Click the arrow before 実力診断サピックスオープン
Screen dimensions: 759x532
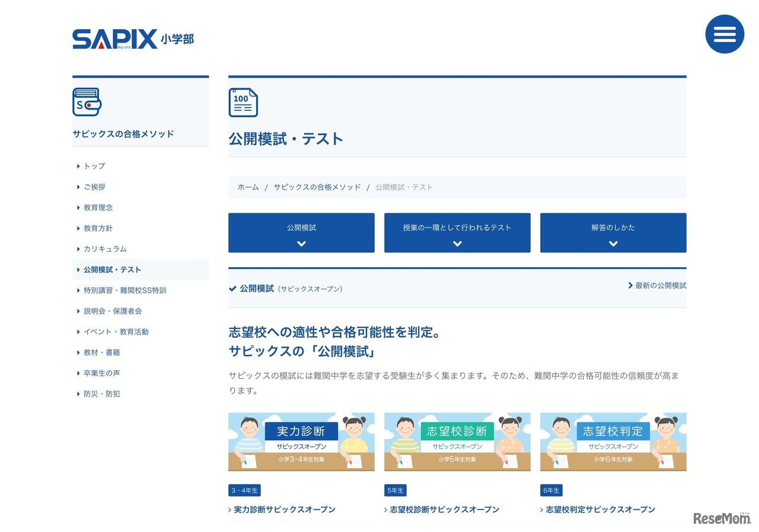(230, 509)
